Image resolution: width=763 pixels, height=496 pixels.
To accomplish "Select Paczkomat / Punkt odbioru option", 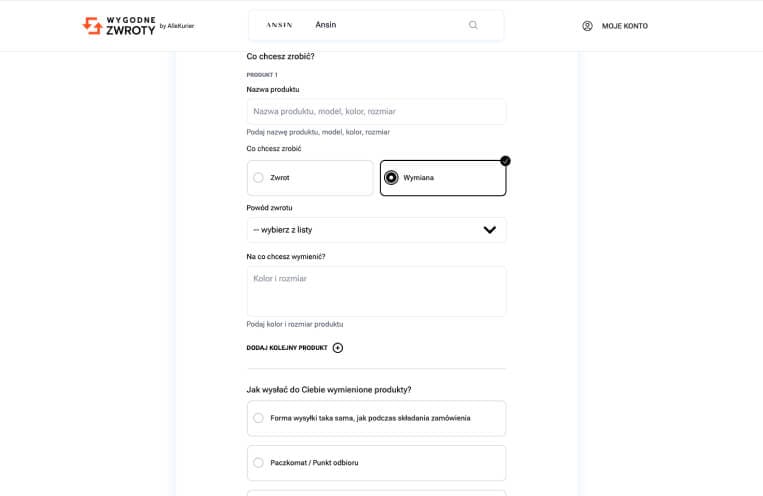I will 259,463.
